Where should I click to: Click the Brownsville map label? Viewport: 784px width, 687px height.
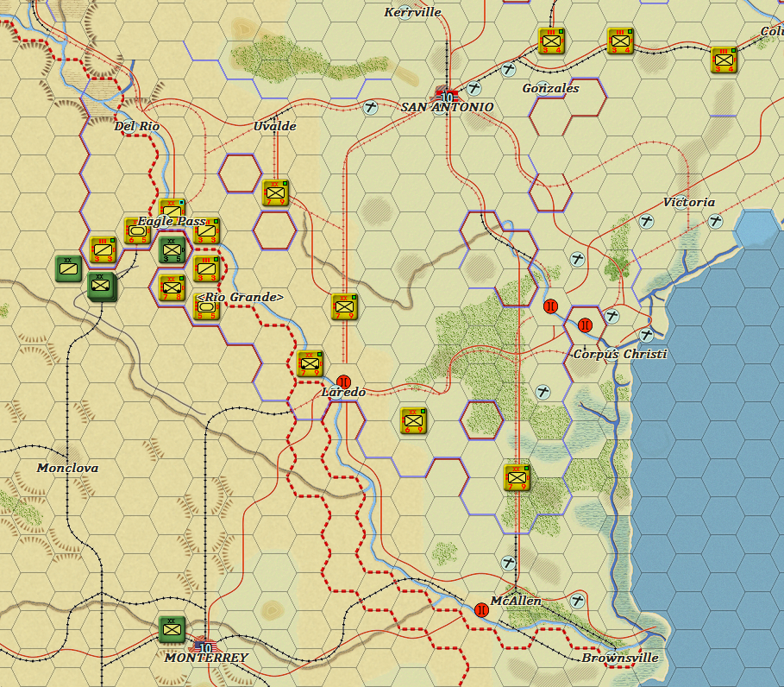click(620, 658)
